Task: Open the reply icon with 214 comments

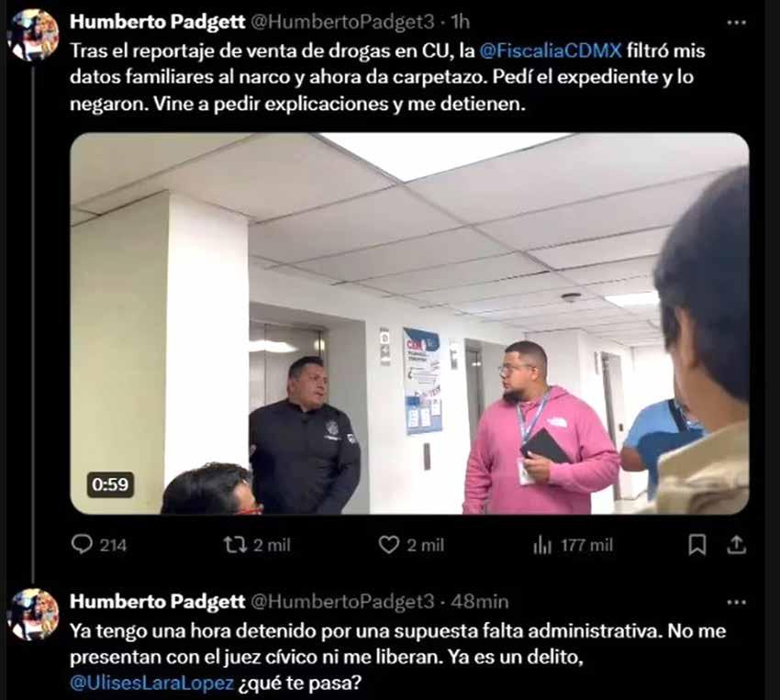Action: pyautogui.click(x=82, y=544)
